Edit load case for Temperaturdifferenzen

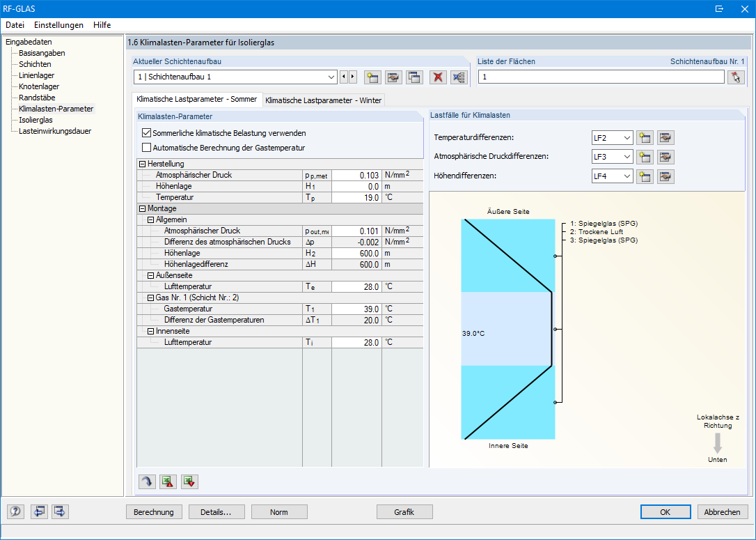[666, 138]
